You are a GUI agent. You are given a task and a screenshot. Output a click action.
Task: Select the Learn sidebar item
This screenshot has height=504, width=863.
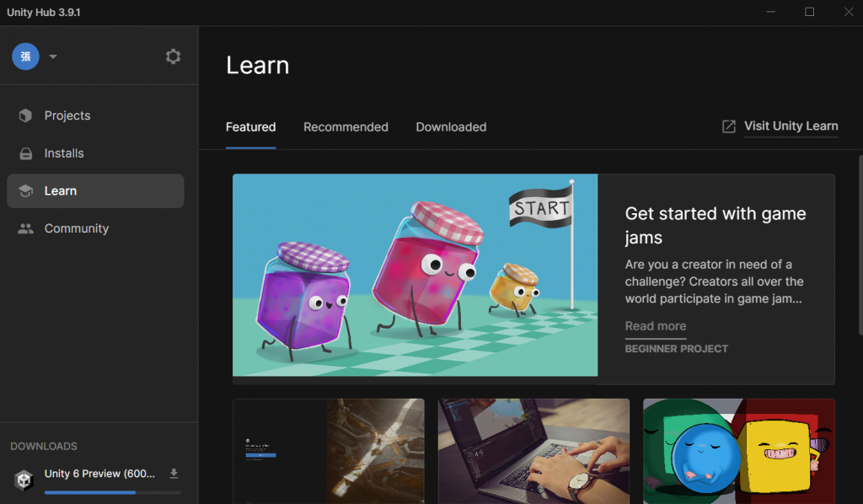click(95, 191)
